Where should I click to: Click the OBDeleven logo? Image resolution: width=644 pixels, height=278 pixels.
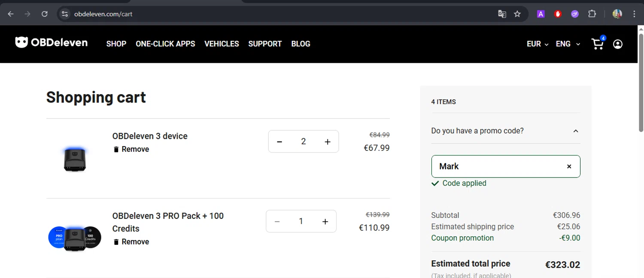pos(52,43)
